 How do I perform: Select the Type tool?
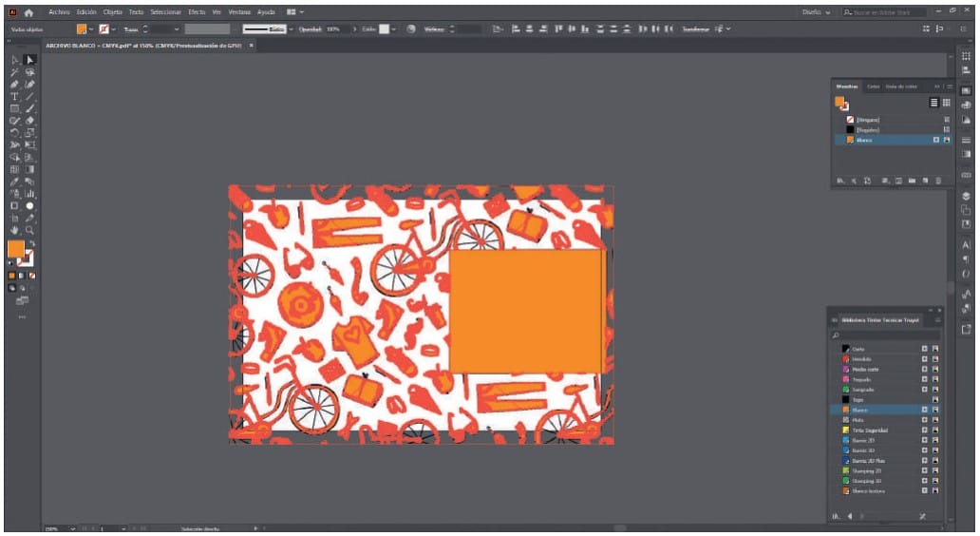point(14,97)
